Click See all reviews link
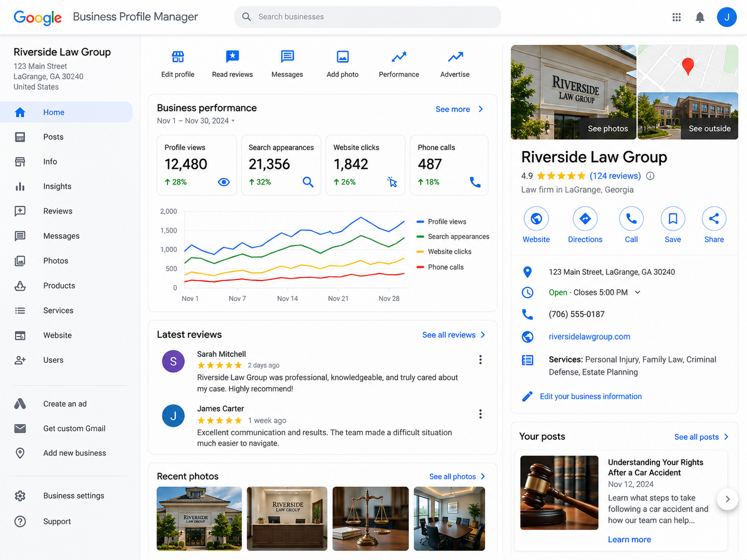 pos(454,335)
